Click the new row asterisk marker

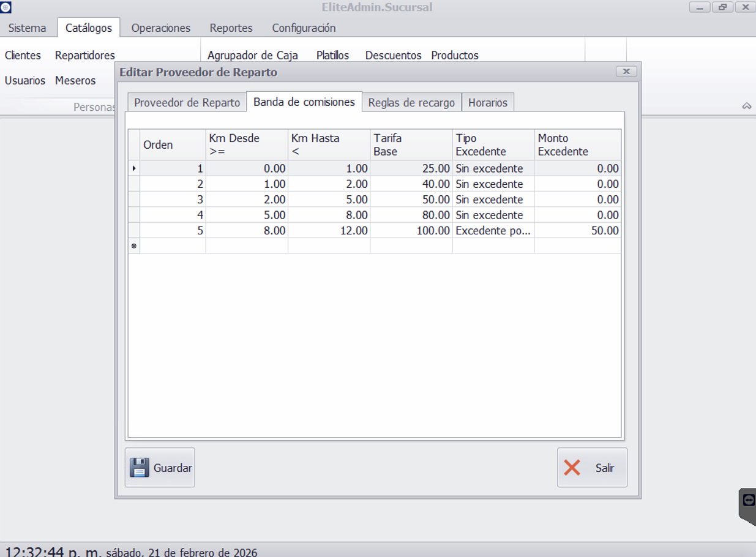pyautogui.click(x=134, y=246)
